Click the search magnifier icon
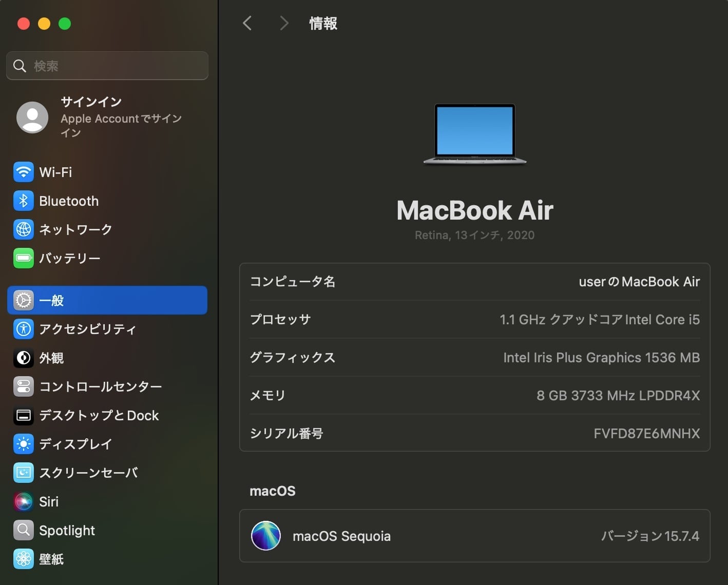Viewport: 728px width, 585px height. point(20,66)
